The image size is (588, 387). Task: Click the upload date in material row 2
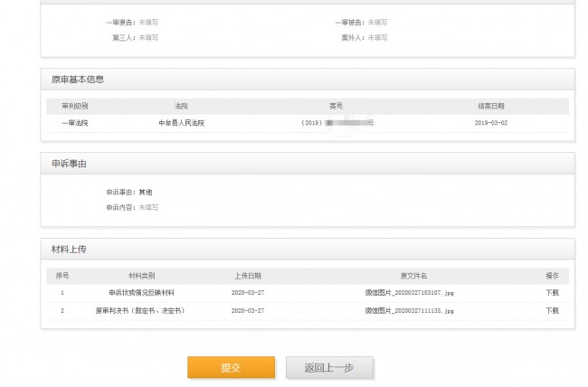[x=248, y=310]
